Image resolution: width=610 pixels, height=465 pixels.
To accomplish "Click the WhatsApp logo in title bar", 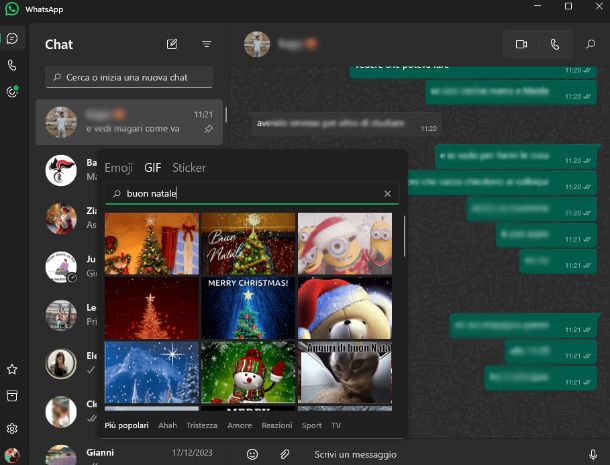I will pos(12,9).
